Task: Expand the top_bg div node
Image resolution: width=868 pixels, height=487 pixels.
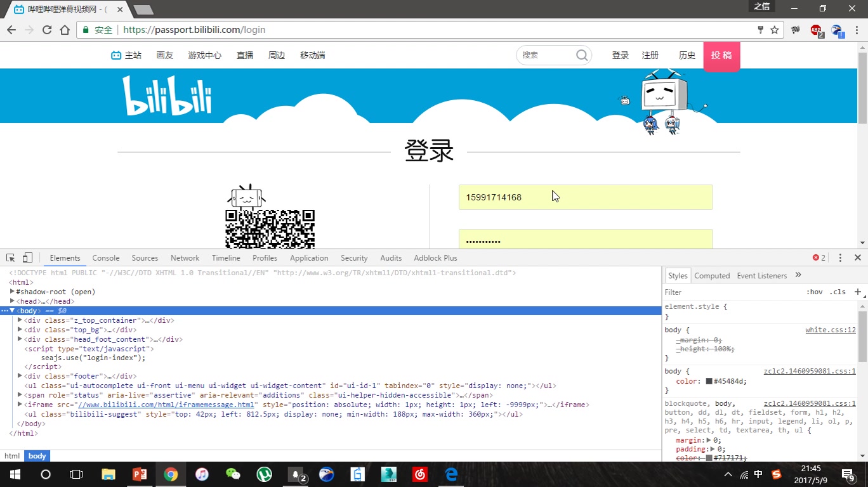Action: (x=20, y=330)
